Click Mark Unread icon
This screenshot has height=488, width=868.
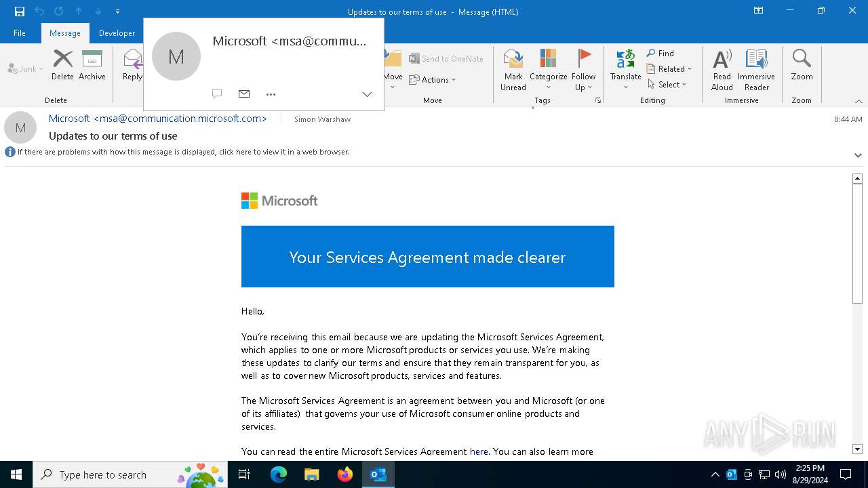click(x=513, y=70)
